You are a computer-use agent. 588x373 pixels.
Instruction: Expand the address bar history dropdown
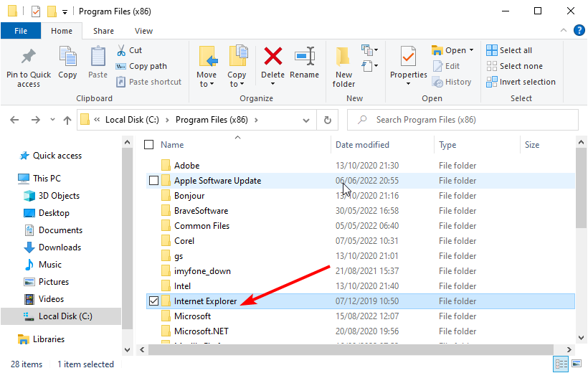pos(306,120)
